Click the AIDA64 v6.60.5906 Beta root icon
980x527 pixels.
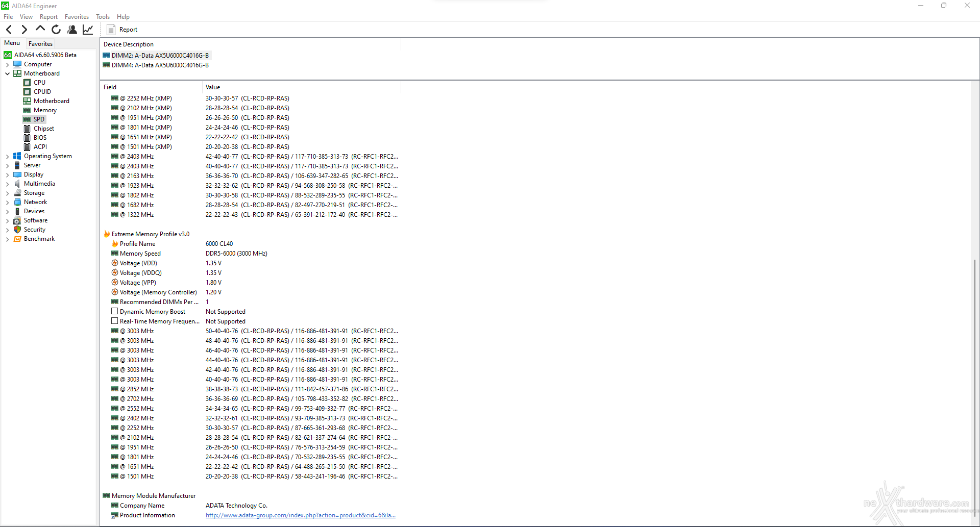tap(8, 55)
